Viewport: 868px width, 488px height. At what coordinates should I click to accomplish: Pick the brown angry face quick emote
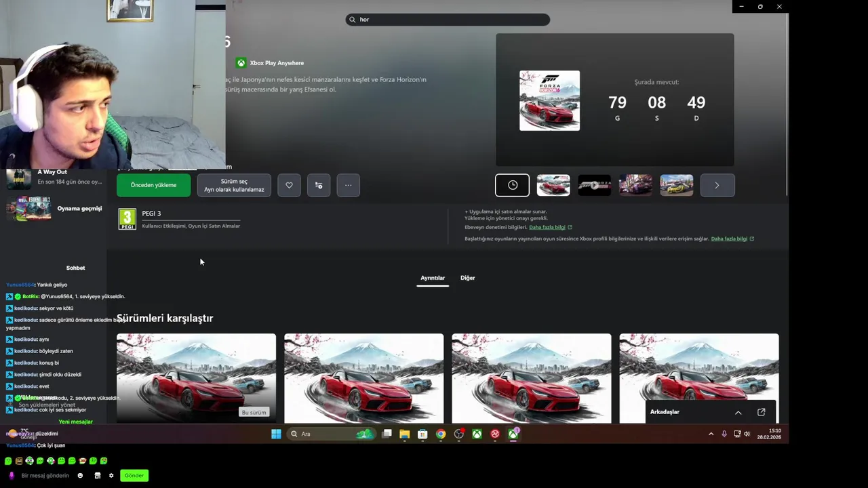[19, 461]
